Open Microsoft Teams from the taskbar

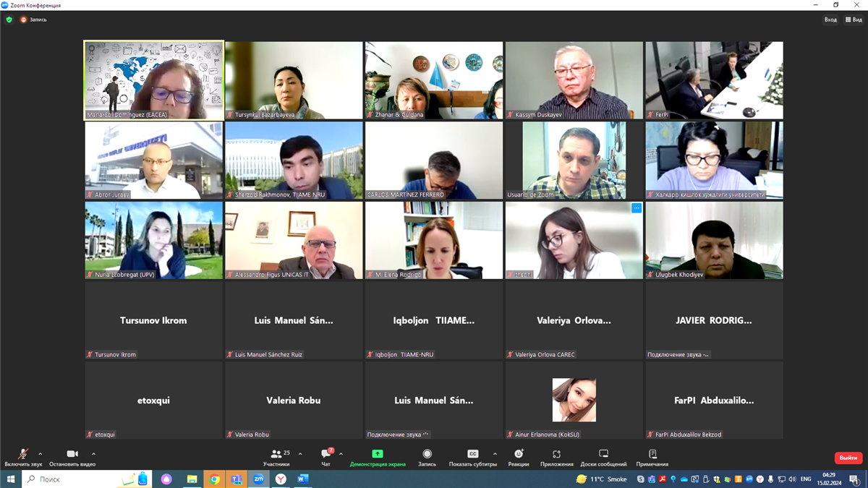[x=237, y=479]
